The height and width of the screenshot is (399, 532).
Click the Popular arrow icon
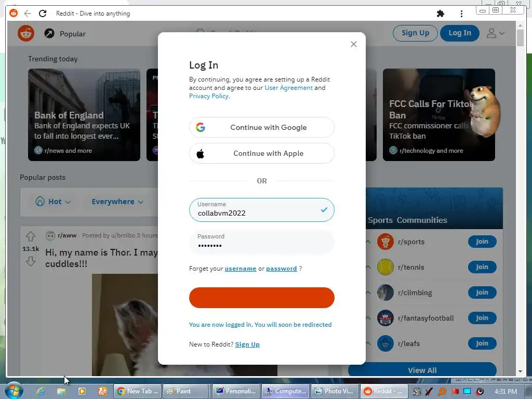[x=49, y=33]
